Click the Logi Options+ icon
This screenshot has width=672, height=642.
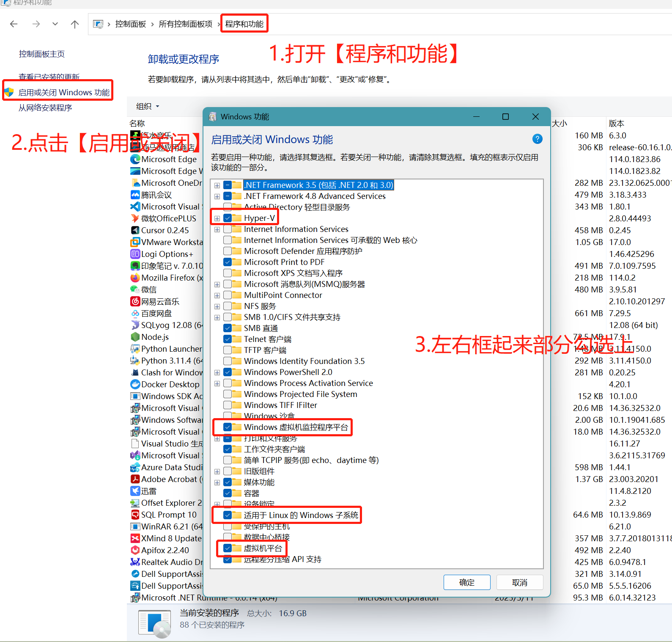point(135,254)
